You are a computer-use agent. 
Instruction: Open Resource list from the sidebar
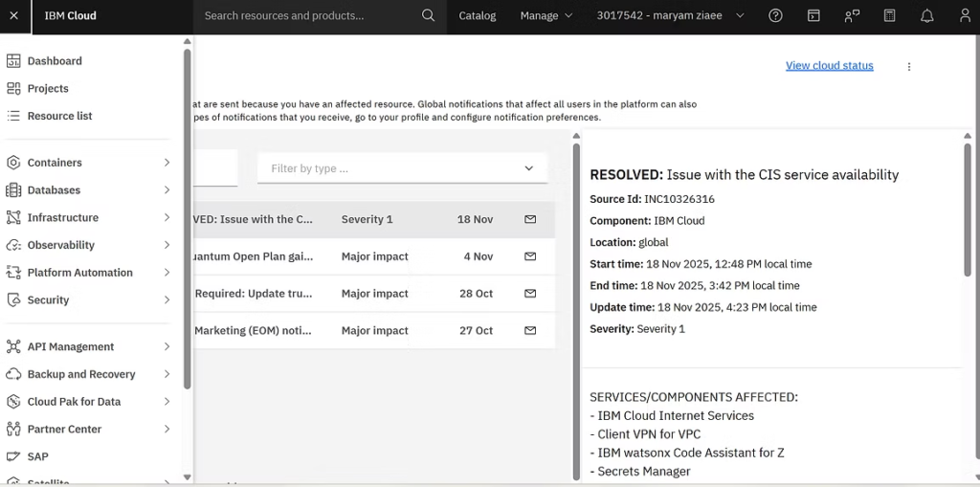pos(60,116)
